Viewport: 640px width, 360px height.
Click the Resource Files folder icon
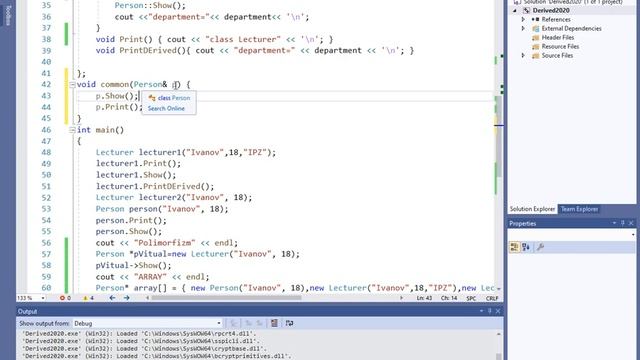pos(536,47)
